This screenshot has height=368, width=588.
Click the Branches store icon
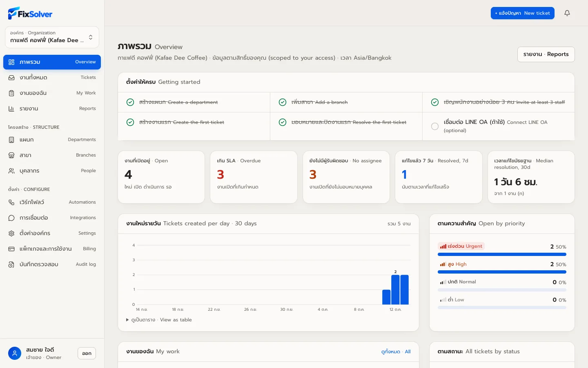(x=11, y=155)
